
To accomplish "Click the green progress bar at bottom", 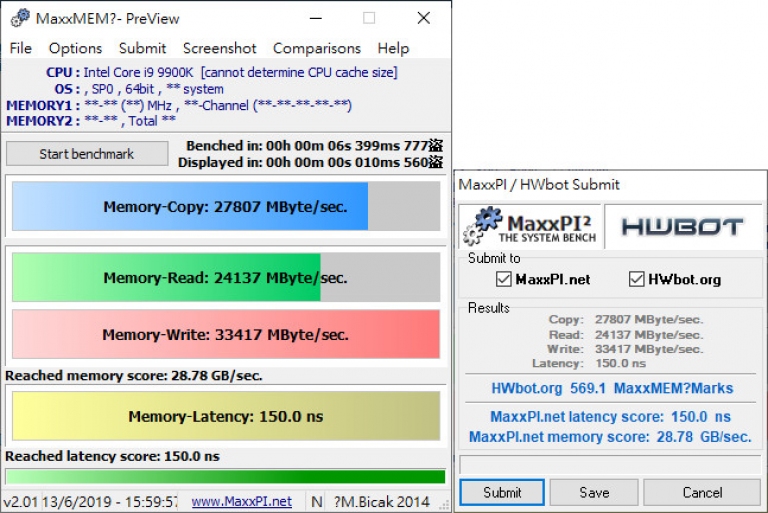I will [x=225, y=476].
